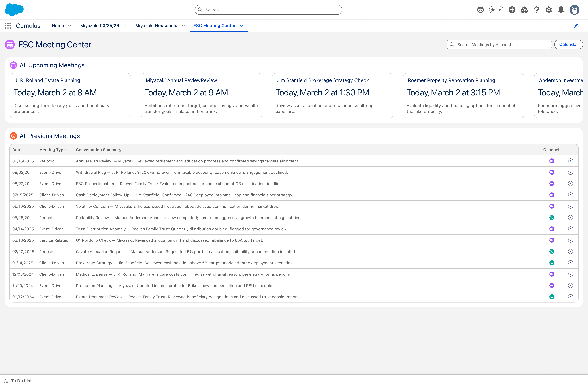Click the phone channel icon for 05/28 meeting

pos(552,218)
